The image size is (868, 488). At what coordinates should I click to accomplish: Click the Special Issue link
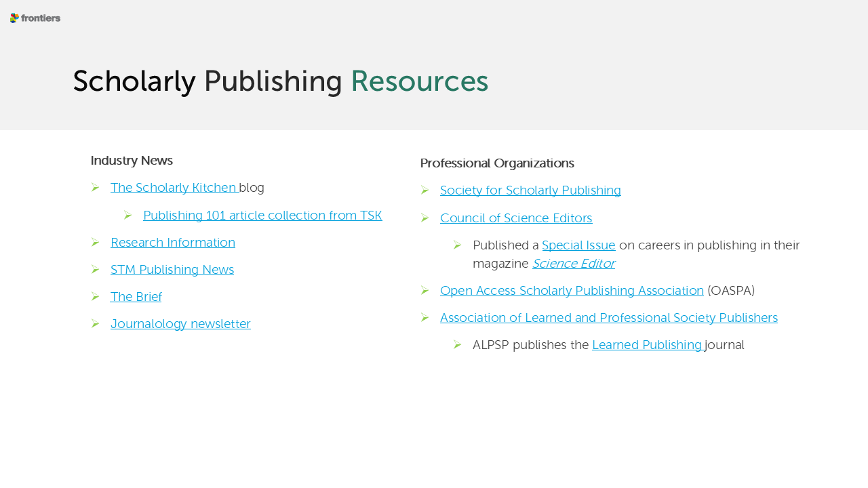tap(578, 245)
